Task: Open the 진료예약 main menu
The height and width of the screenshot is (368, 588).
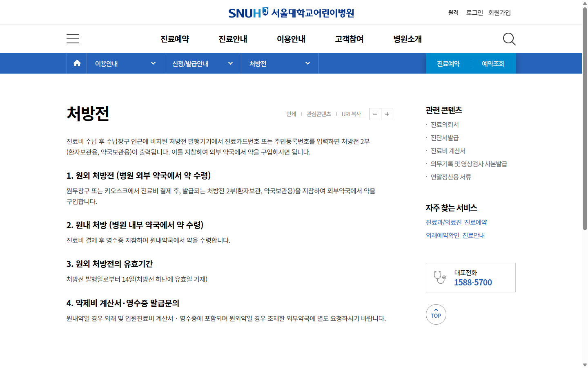Action: 175,39
